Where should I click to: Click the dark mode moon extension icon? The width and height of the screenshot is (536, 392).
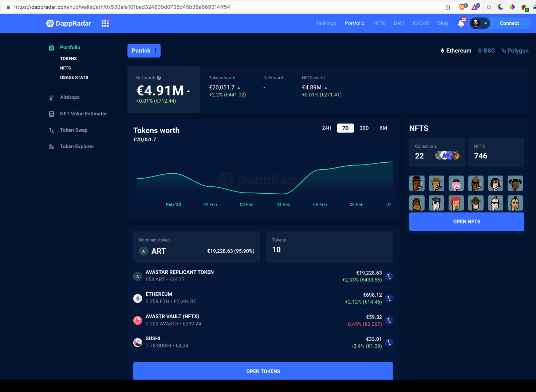[501, 7]
